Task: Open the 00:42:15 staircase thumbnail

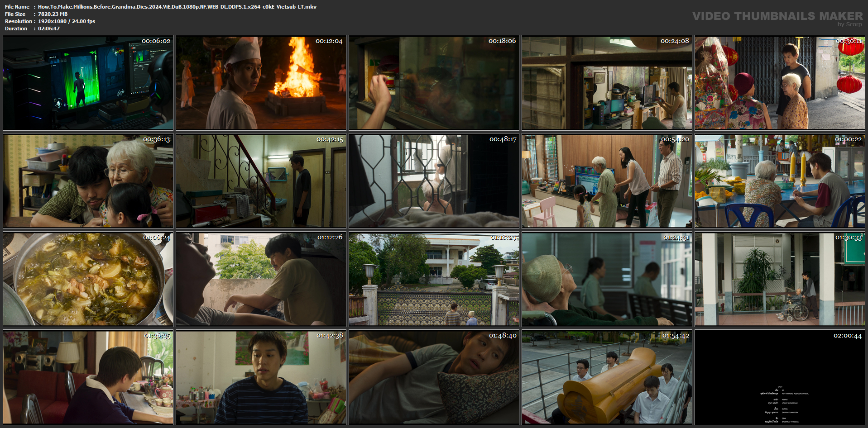Action: click(261, 181)
